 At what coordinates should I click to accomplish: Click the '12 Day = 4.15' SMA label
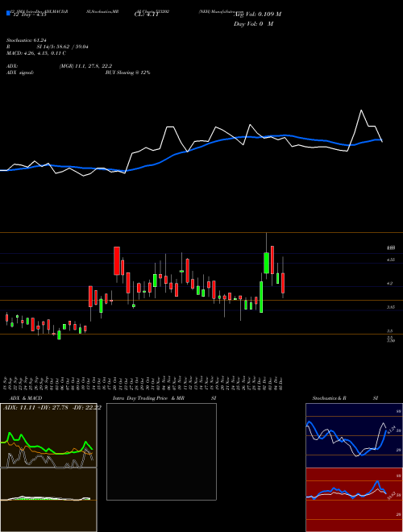[x=28, y=15]
